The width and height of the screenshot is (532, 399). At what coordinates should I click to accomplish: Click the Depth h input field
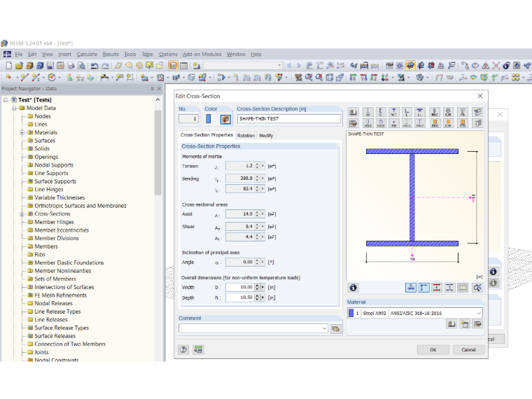[x=240, y=297]
